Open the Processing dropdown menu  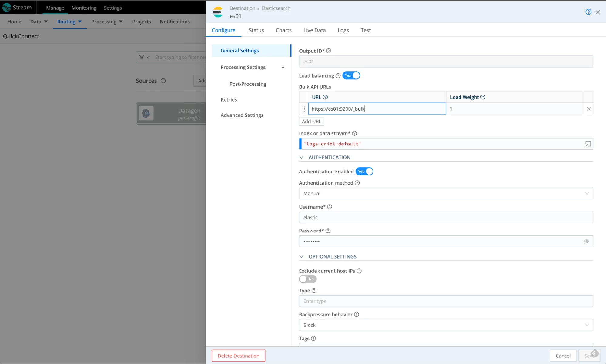click(x=107, y=22)
